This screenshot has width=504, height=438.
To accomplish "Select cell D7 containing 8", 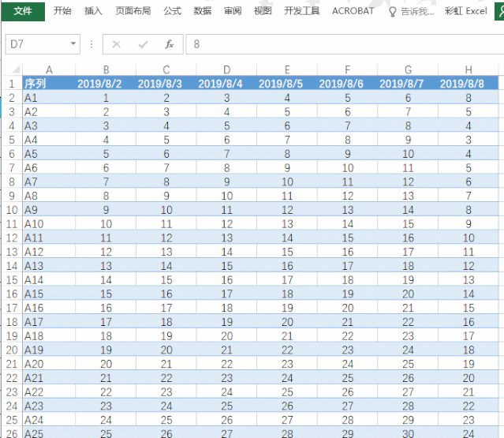I will (x=226, y=168).
